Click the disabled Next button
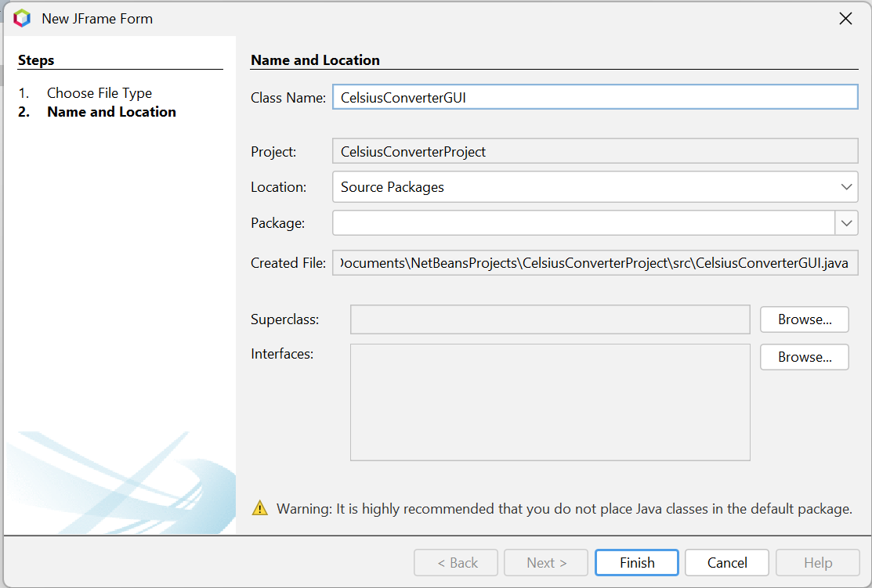This screenshot has height=588, width=872. pos(546,562)
